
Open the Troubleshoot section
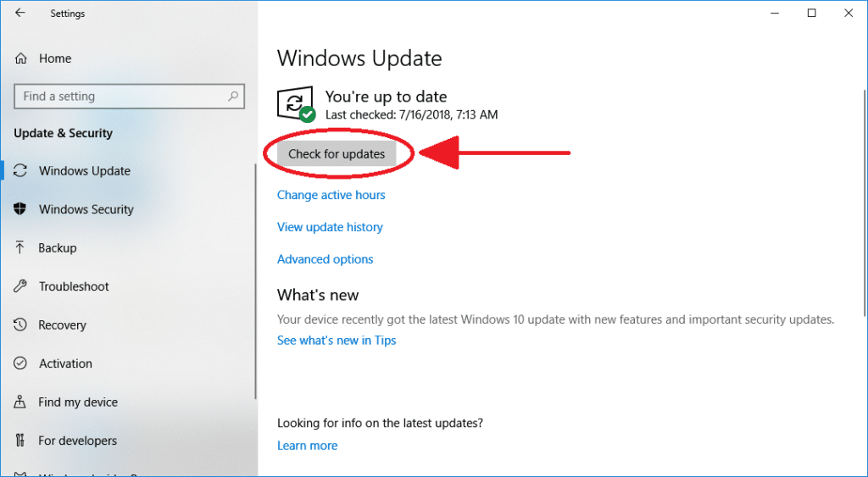pos(74,286)
